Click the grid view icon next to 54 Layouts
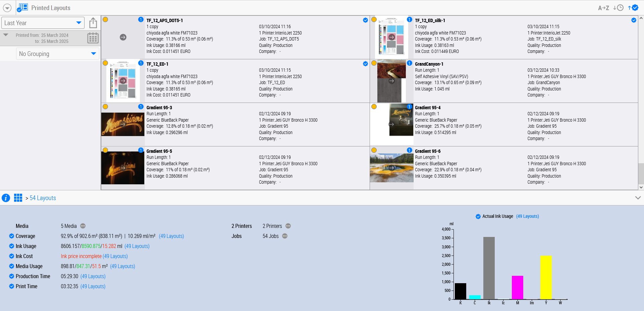This screenshot has width=644, height=311. click(18, 198)
